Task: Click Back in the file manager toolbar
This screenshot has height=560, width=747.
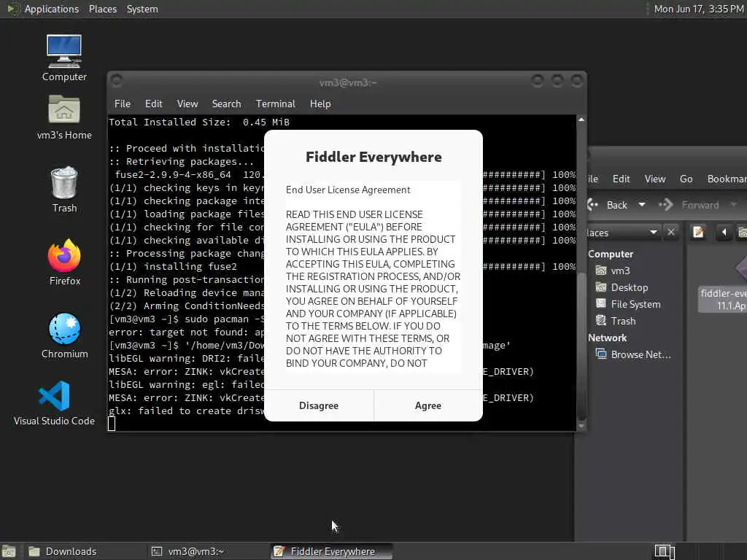Action: click(x=608, y=205)
